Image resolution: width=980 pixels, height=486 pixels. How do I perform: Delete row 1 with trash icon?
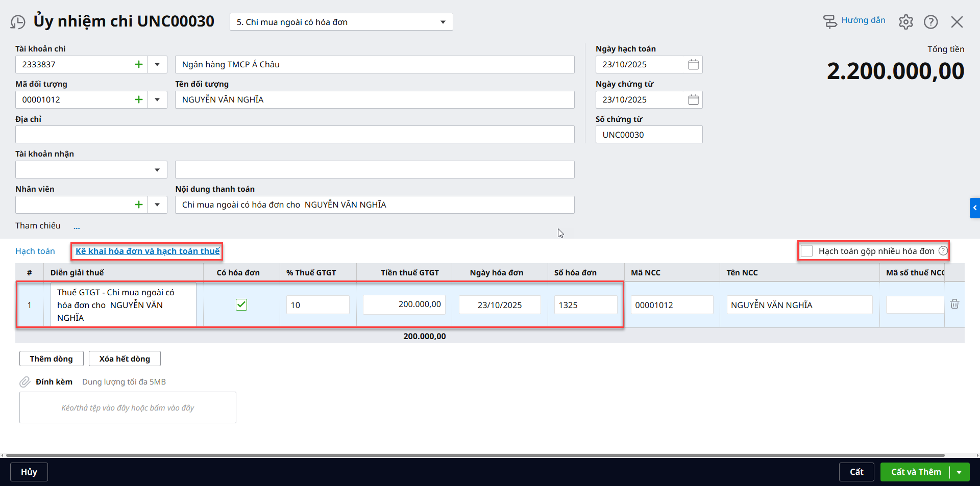pos(954,304)
